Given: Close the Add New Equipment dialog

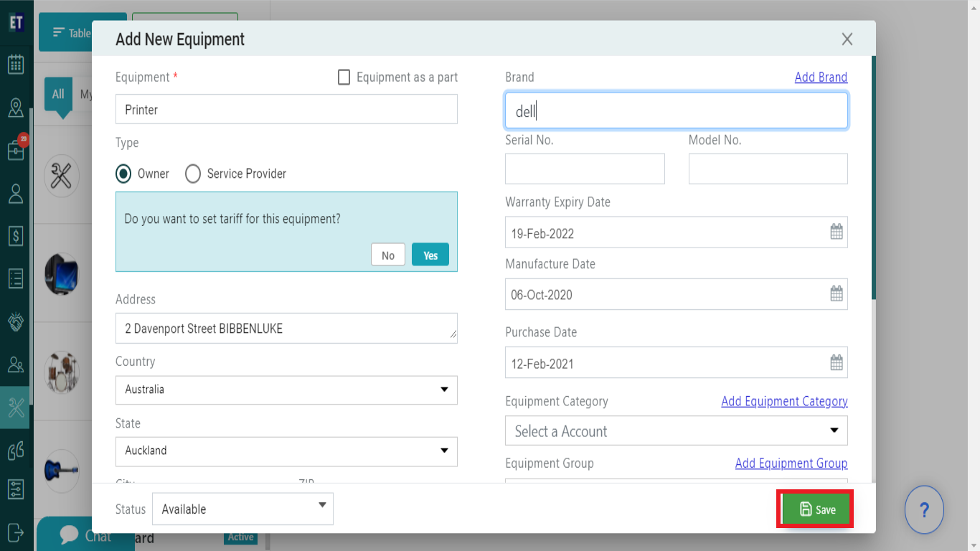Looking at the screenshot, I should (x=847, y=39).
